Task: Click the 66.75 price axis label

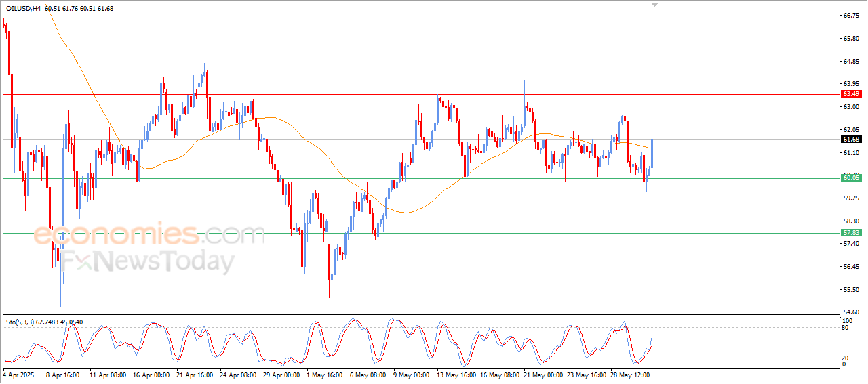Action: pos(850,15)
